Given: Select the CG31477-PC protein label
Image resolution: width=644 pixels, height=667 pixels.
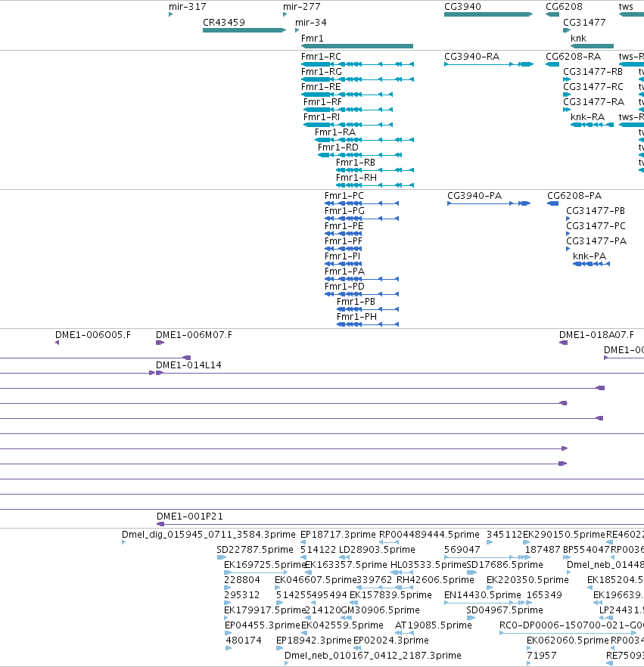Looking at the screenshot, I should pyautogui.click(x=596, y=226).
